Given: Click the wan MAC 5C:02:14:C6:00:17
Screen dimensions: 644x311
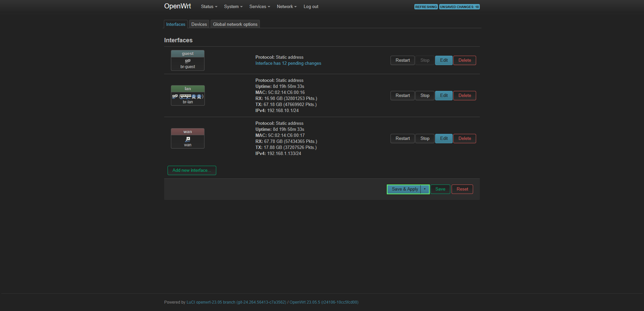Looking at the screenshot, I should [x=286, y=136].
